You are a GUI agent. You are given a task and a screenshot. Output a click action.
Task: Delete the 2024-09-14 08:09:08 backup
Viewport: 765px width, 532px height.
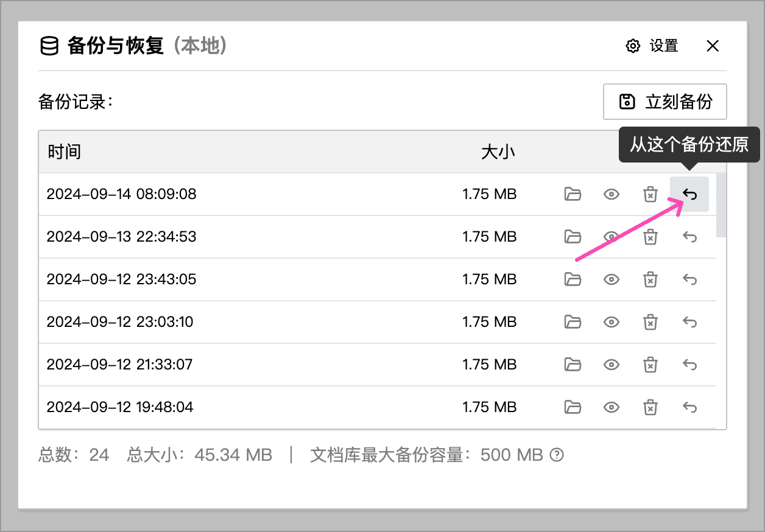tap(650, 194)
